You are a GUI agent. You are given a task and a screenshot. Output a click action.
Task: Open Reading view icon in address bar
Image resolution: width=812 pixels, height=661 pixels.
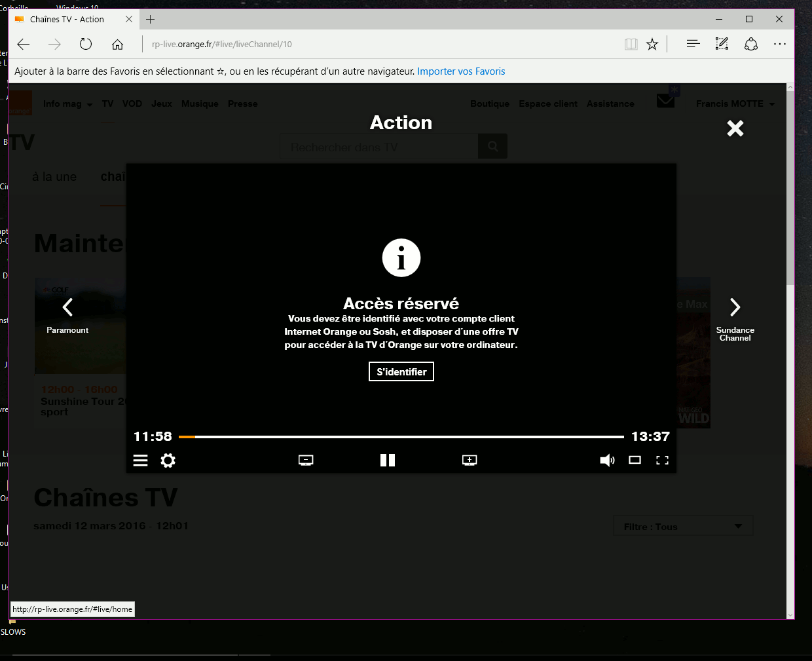coord(631,44)
